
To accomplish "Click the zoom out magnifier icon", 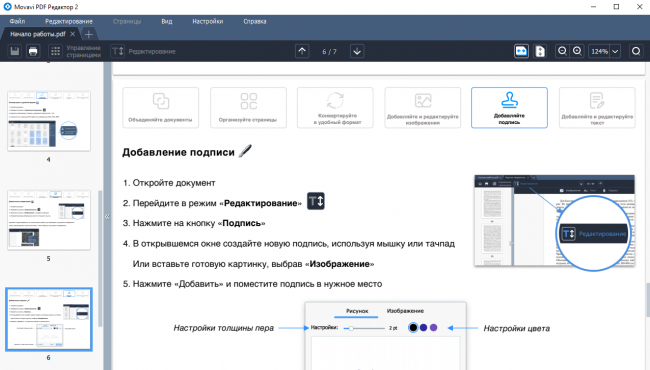I will (562, 51).
